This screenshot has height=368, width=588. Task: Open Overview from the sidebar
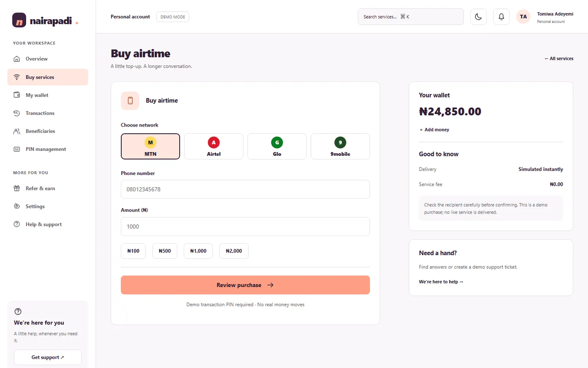[48, 59]
